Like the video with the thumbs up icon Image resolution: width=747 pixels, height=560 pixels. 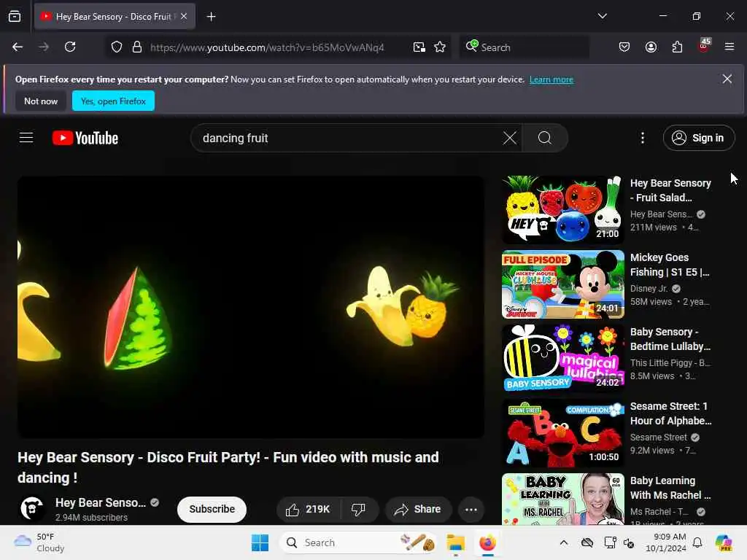click(x=309, y=510)
